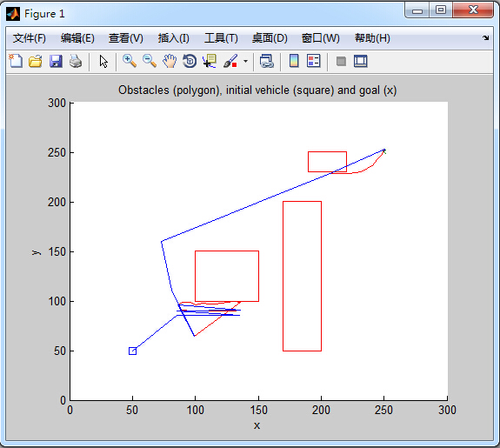Enable the Pan hand tool

tap(170, 61)
